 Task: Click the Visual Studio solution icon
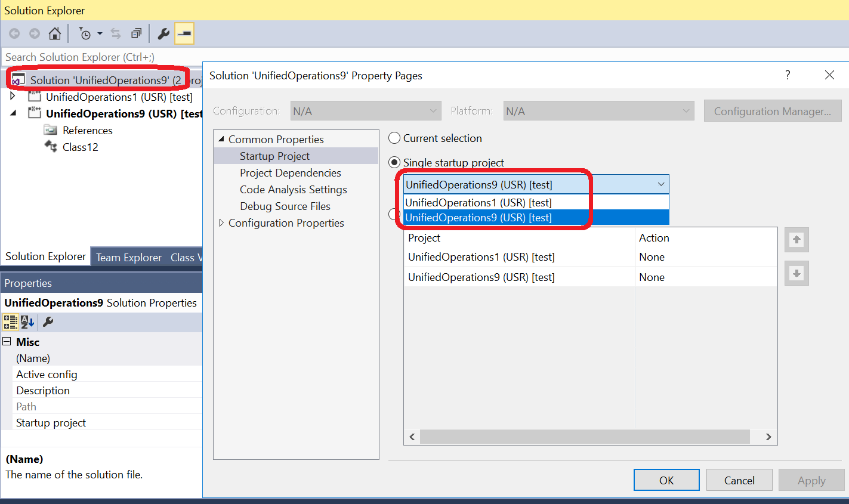pyautogui.click(x=18, y=80)
